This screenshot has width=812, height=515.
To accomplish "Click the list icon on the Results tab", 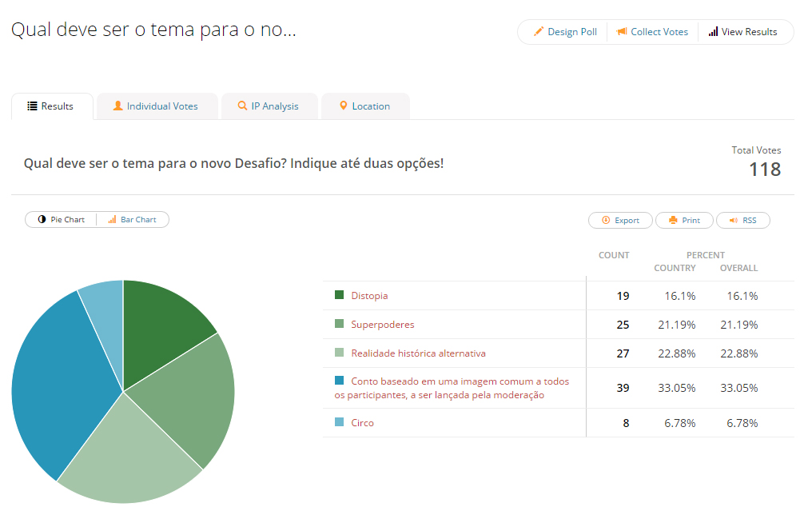I will point(32,106).
